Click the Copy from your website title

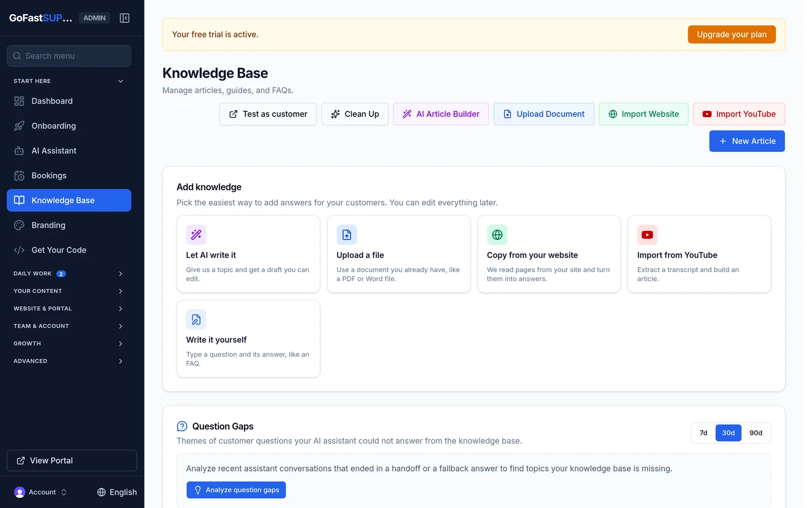click(x=532, y=255)
